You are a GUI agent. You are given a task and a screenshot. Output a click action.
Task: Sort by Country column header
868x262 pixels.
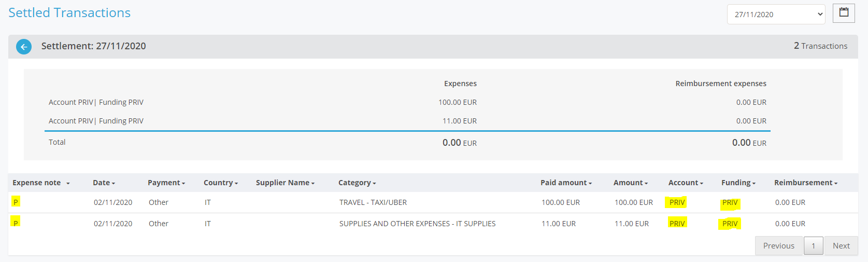click(x=220, y=183)
